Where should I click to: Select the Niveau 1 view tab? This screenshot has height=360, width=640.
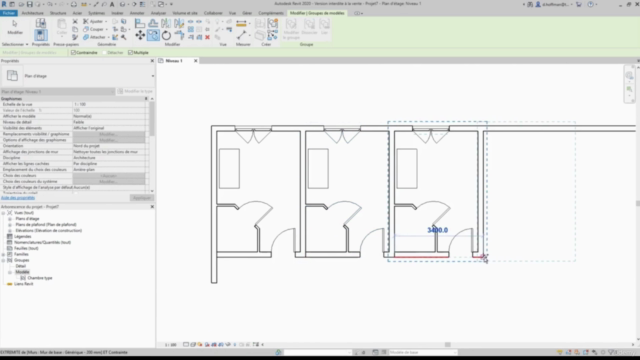pos(174,61)
